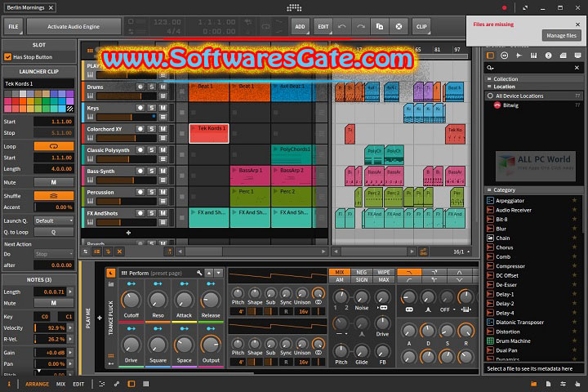588x392 pixels.
Task: Select the WIPE oscillator mode tab
Action: pos(383,272)
